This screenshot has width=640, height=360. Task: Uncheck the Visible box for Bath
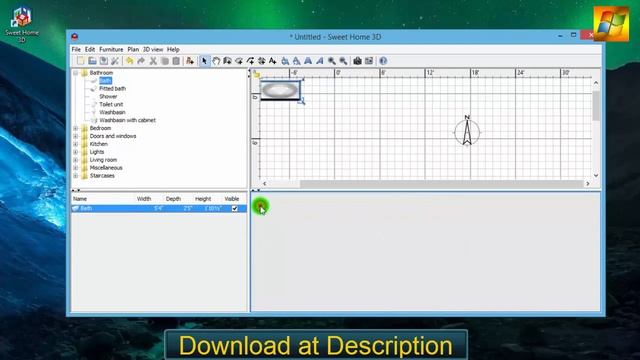pos(235,209)
